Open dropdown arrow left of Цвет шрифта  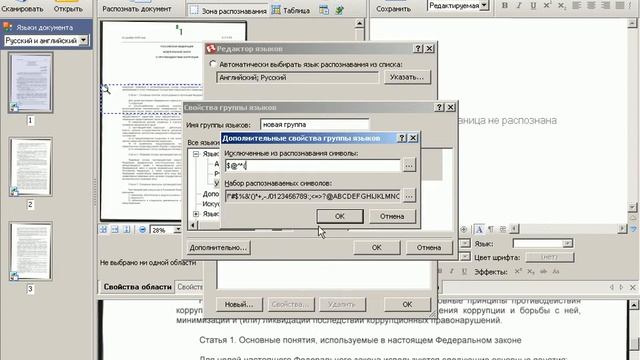tap(465, 257)
